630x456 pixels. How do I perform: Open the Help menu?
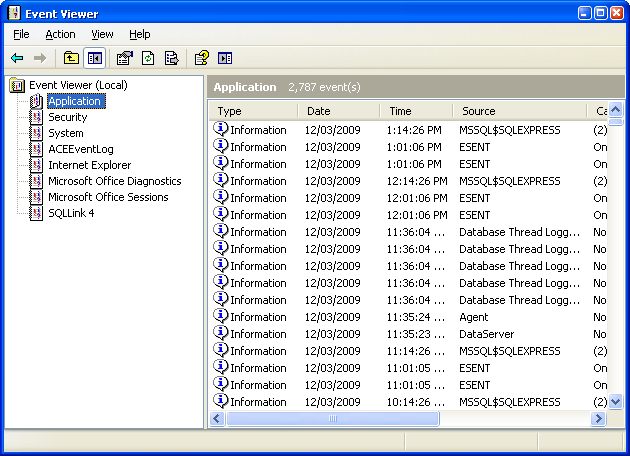pos(139,35)
